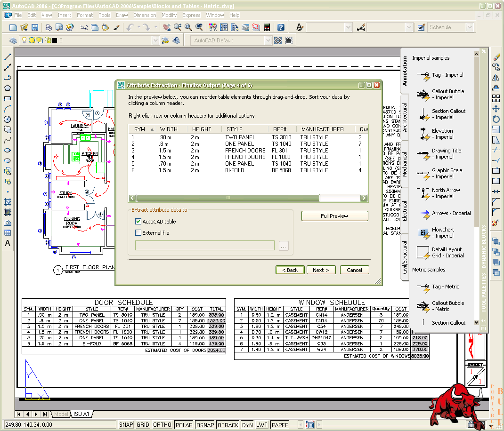Click the Save toolbar icon
Screen dimensions: 504x431
click(x=35, y=27)
